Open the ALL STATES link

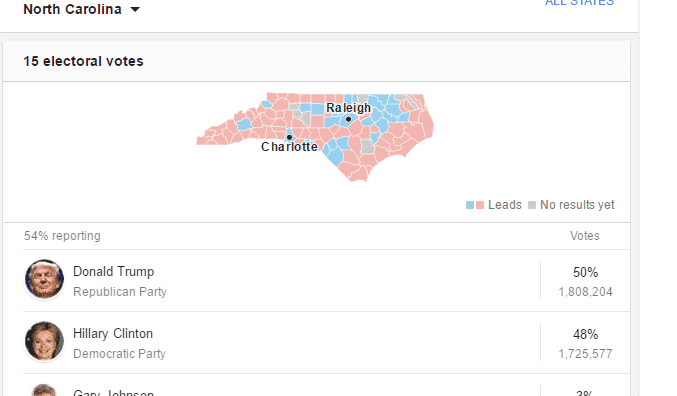tap(579, 3)
